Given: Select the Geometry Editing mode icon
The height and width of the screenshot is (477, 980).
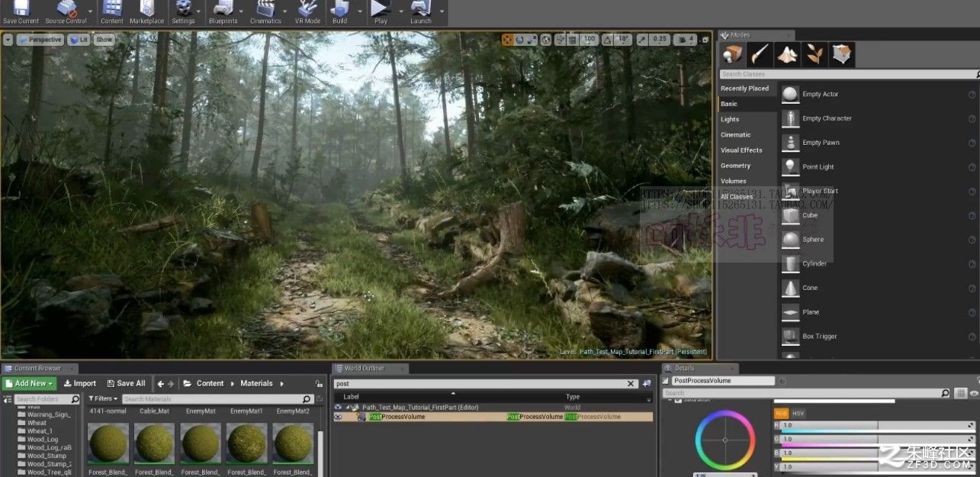Looking at the screenshot, I should click(x=842, y=54).
